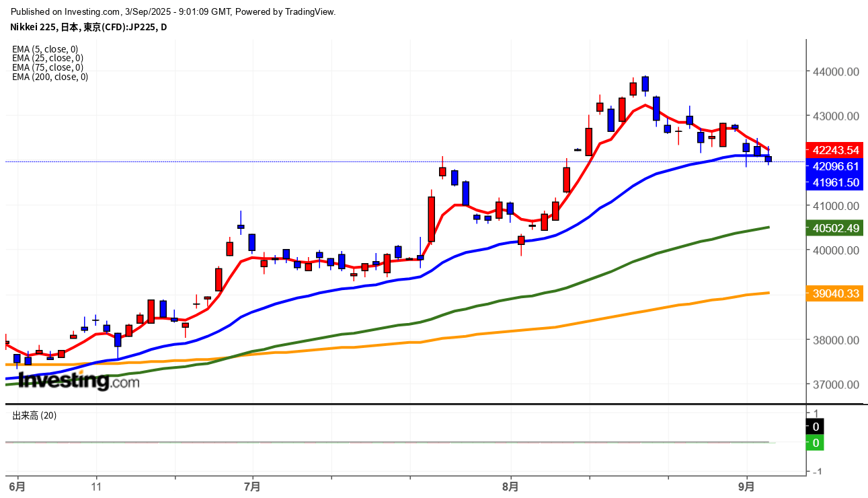Click the Investing.com watermark logo
The width and height of the screenshot is (868, 498).
click(78, 381)
